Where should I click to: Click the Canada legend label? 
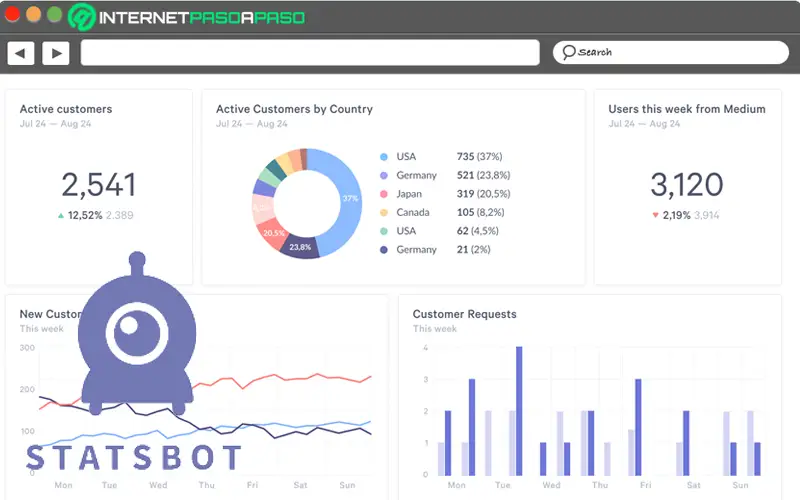click(x=413, y=212)
